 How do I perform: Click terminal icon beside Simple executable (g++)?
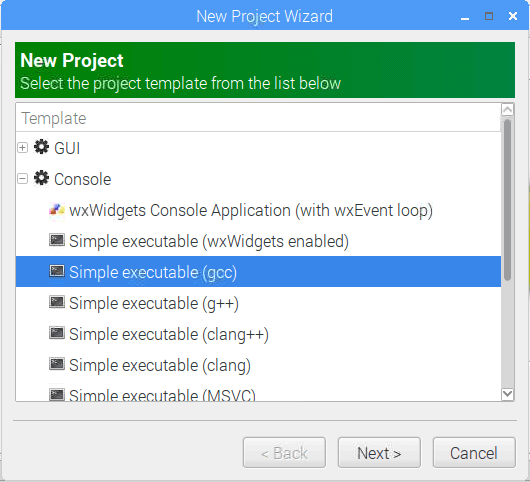point(56,303)
